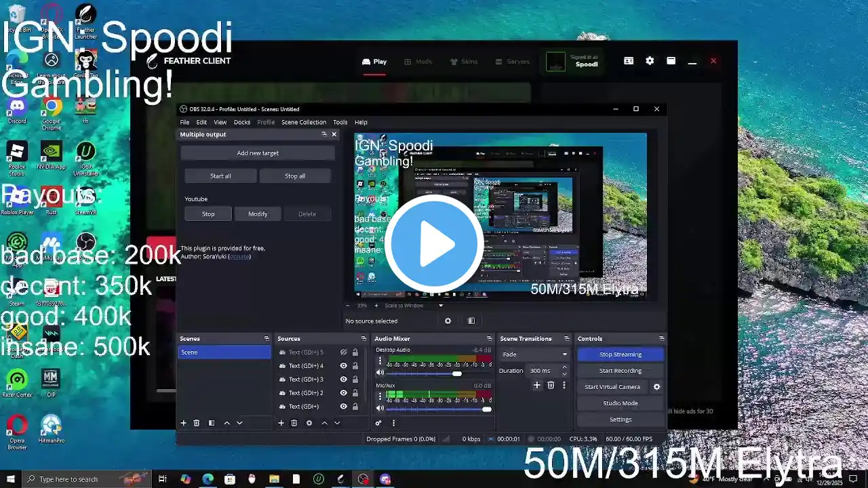Open Opera Browser desktop shortcut
868x488 pixels.
click(17, 432)
